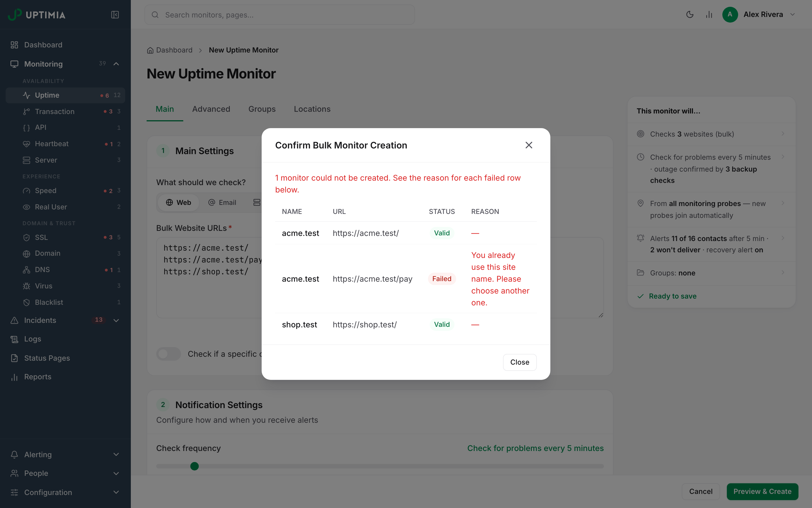The width and height of the screenshot is (812, 508).
Task: Open Virus monitors in sidebar
Action: [65, 286]
